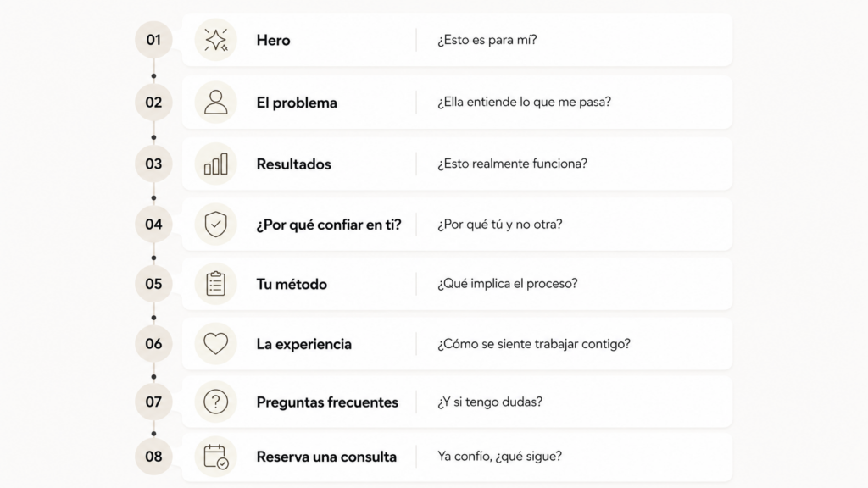Click the clipboard icon for Tu método

pos(216,284)
